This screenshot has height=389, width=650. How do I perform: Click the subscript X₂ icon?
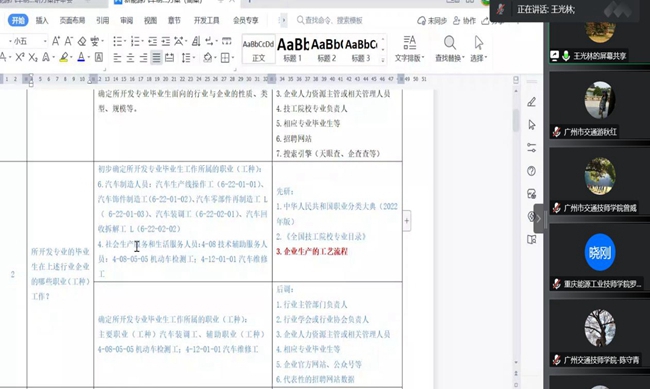point(33,57)
